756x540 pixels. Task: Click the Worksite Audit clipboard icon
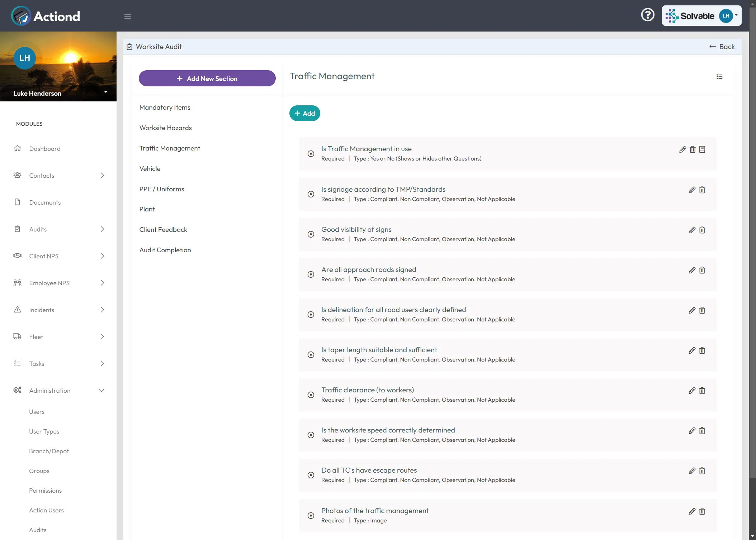coord(129,47)
